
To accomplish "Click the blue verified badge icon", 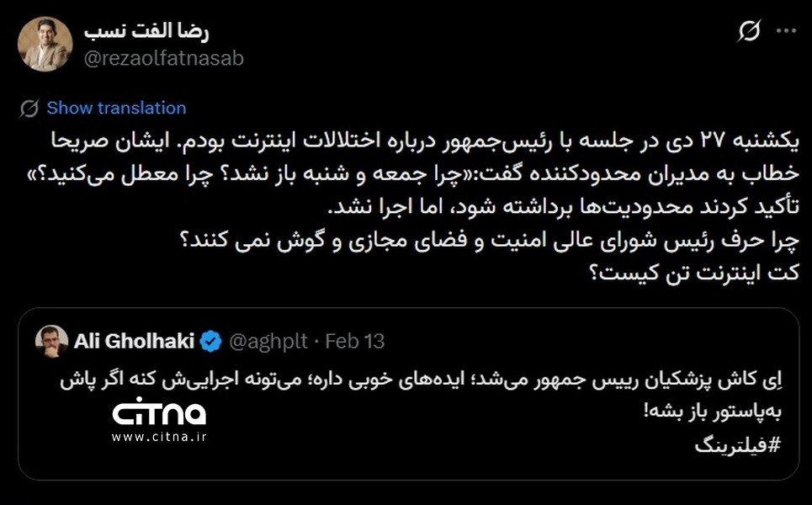I will point(211,341).
